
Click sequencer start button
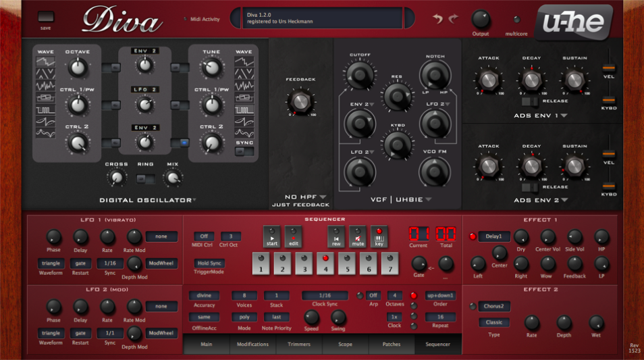tap(271, 236)
